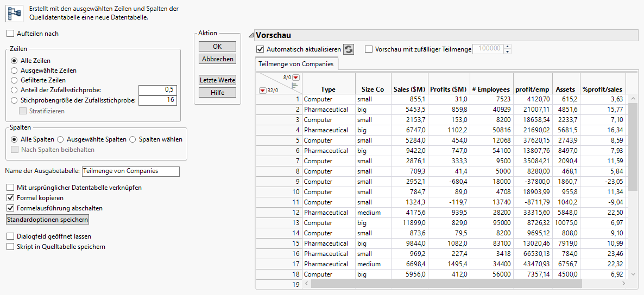This screenshot has width=644, height=295.
Task: Select the Ausgewählte Zeilen radio button
Action: 14,70
